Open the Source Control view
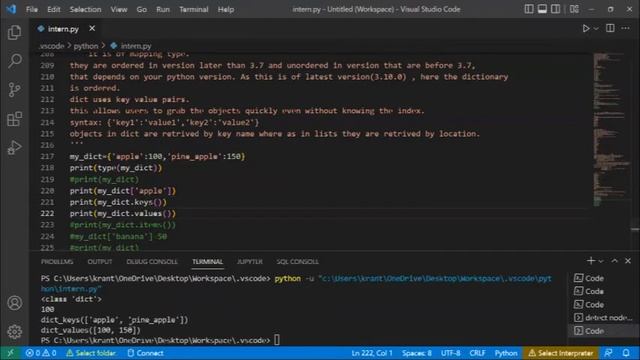The height and width of the screenshot is (360, 640). click(x=14, y=89)
